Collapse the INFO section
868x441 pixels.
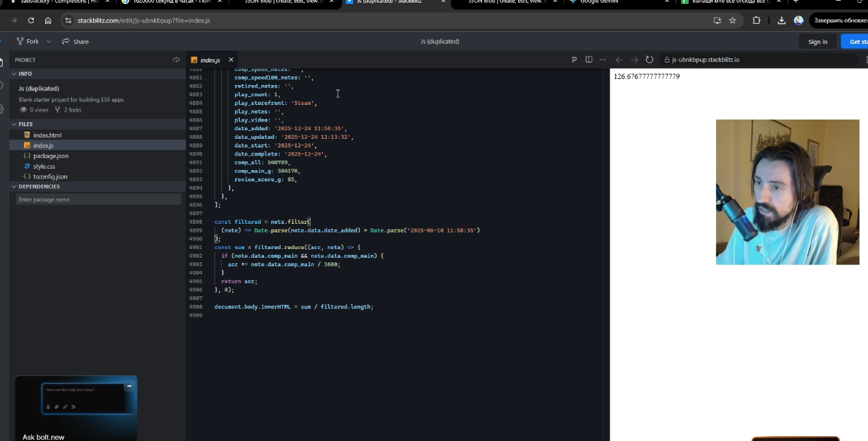click(13, 74)
